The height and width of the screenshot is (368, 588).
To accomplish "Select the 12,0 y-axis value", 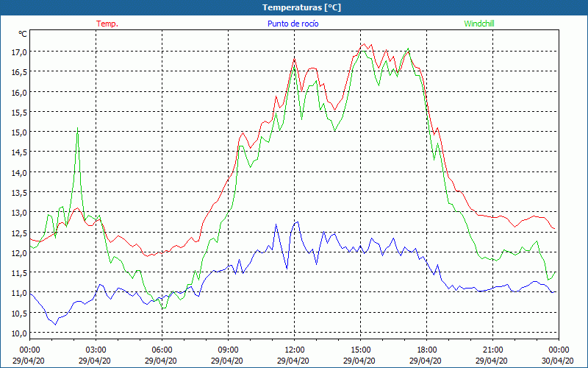I will point(19,252).
